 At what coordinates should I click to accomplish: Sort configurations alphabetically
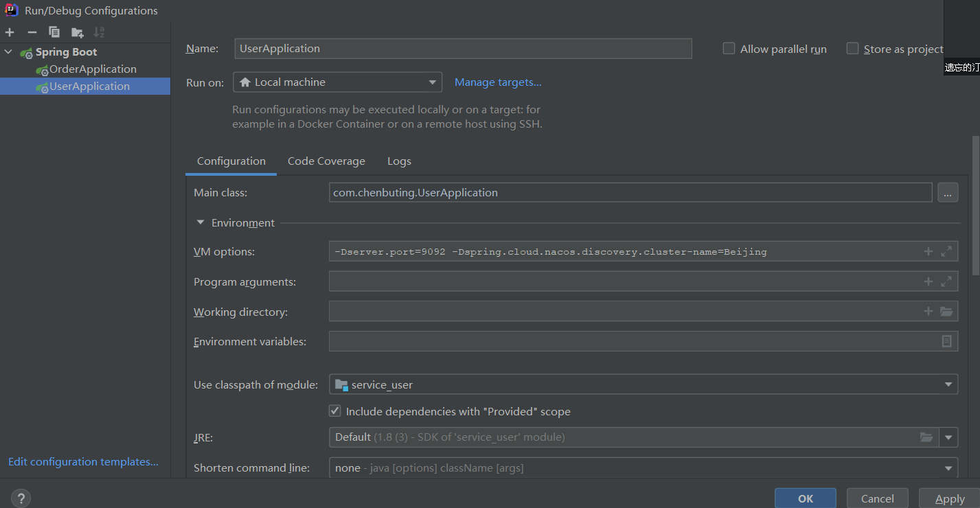pos(99,32)
